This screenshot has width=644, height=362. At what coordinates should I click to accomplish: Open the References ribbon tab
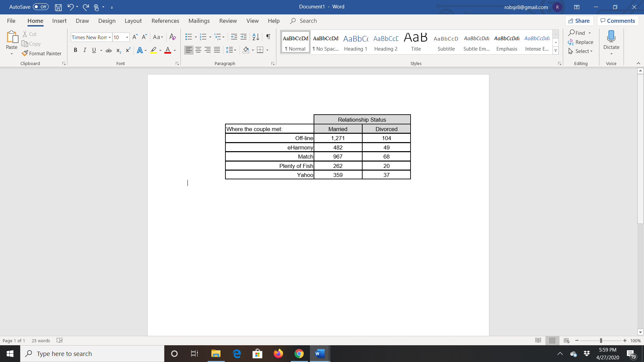click(165, 21)
